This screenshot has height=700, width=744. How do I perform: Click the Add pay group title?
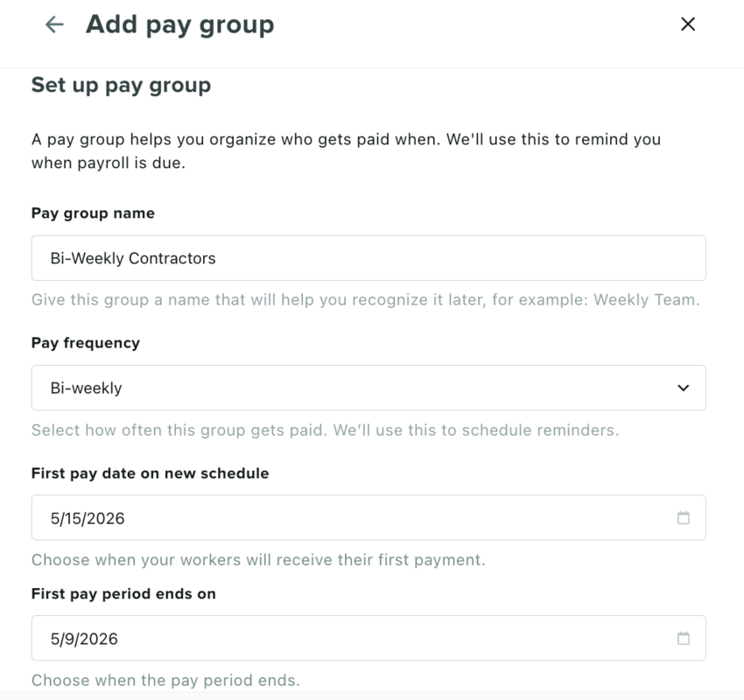(x=179, y=24)
